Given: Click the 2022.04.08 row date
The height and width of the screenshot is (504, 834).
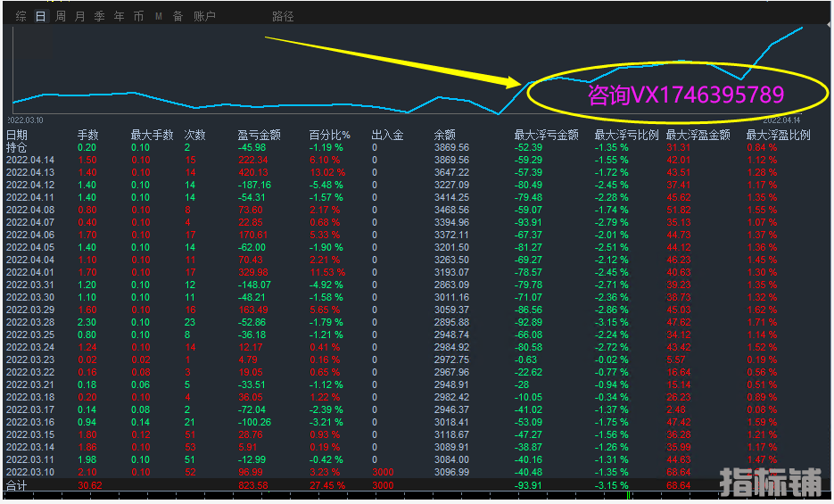Looking at the screenshot, I should pos(29,210).
